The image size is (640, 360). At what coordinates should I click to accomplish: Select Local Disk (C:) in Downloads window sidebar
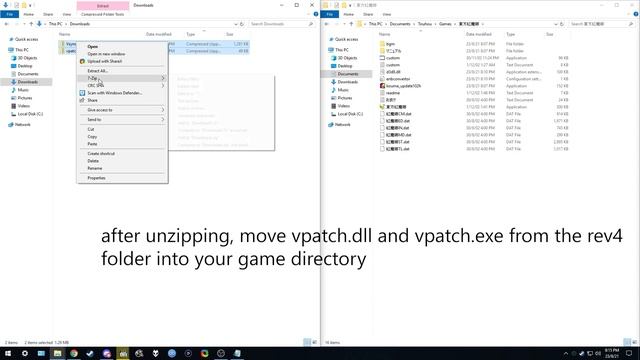pyautogui.click(x=30, y=114)
